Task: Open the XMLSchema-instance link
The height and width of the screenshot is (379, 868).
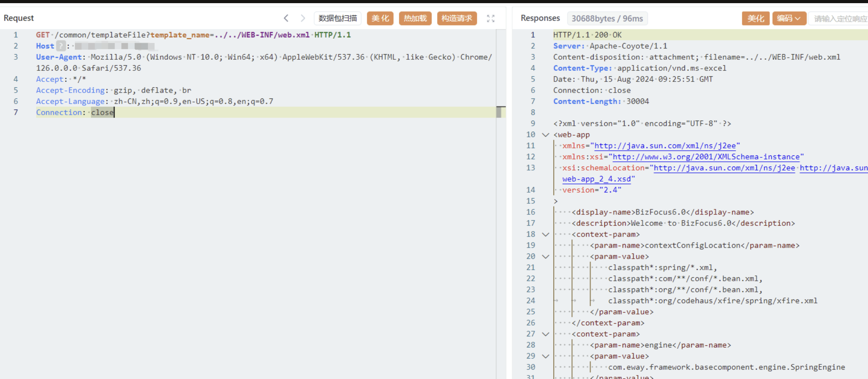Action: [x=706, y=157]
